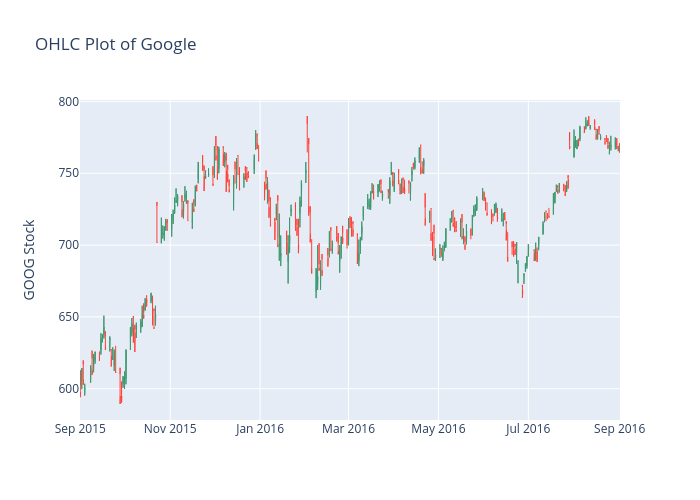
Task: Click the lowest red bar near late September 2015
Action: click(120, 390)
